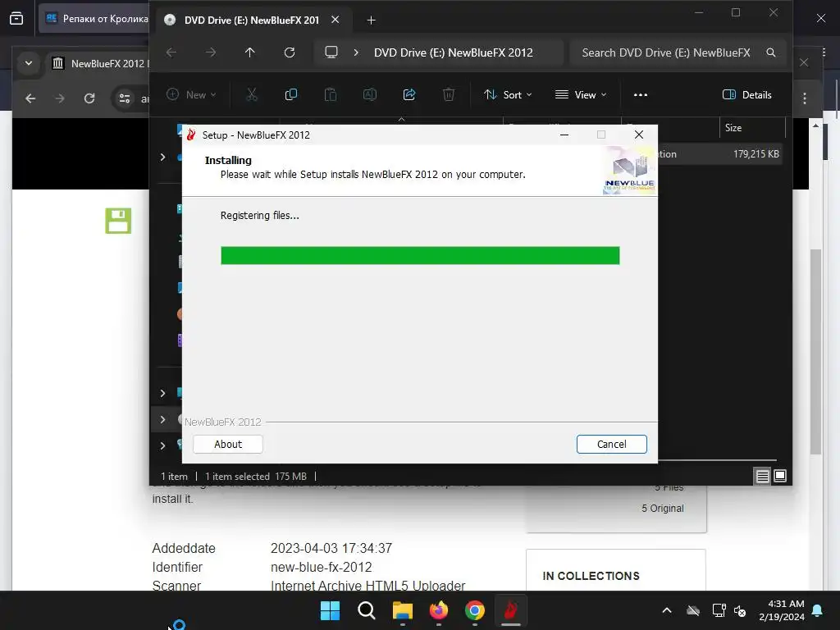Open the Sort dropdown menu
Viewport: 840px width, 630px height.
coord(507,95)
